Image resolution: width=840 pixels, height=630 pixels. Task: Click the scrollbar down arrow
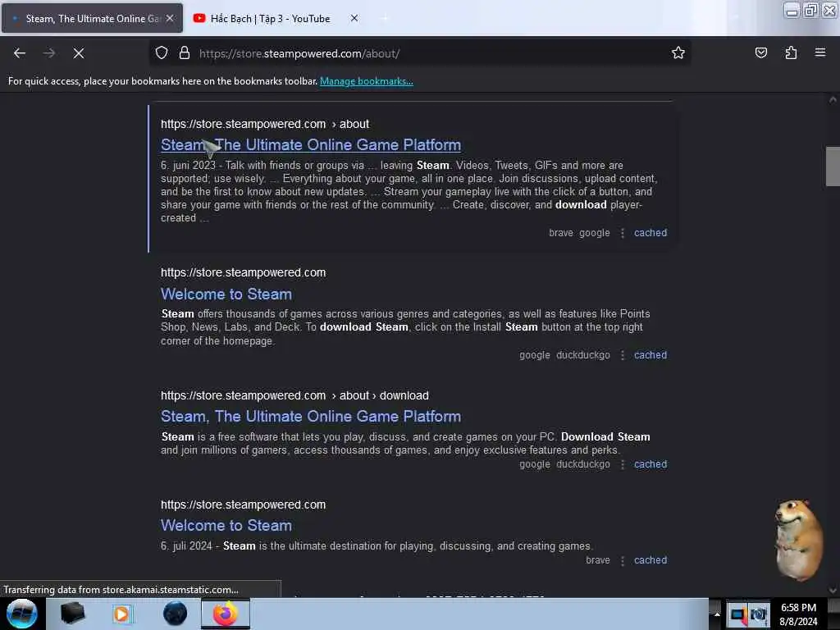click(833, 590)
